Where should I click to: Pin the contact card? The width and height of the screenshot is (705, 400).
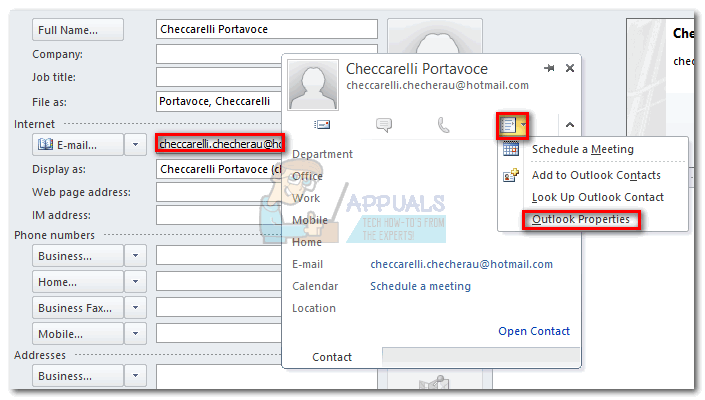pyautogui.click(x=549, y=68)
